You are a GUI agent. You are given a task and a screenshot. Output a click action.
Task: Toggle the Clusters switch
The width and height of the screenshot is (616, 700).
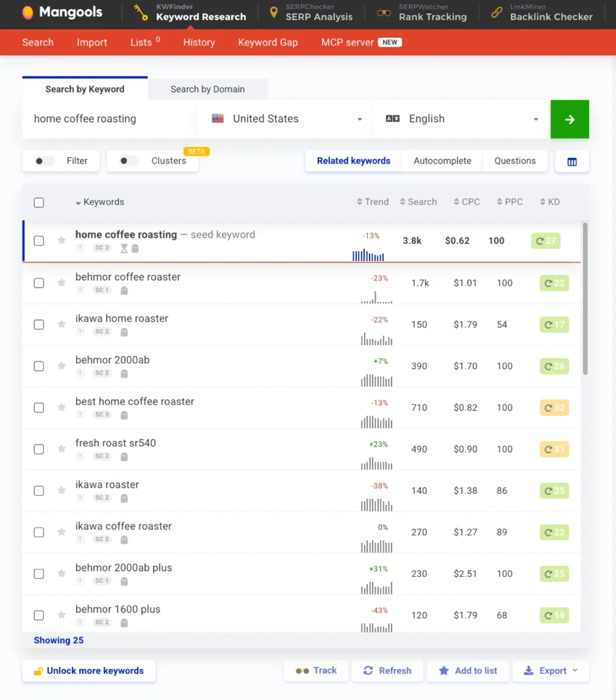click(x=129, y=161)
